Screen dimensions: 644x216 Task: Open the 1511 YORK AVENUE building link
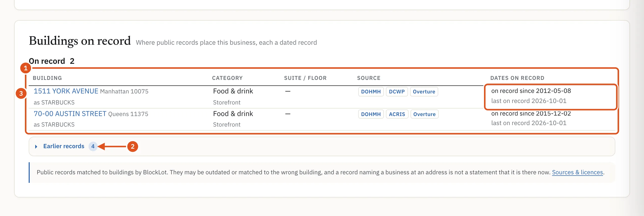point(66,91)
